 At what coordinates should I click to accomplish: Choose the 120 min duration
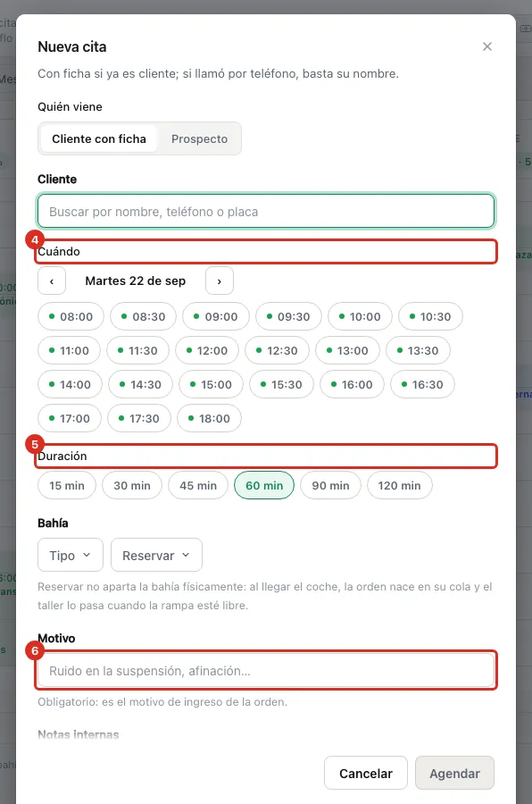(400, 486)
